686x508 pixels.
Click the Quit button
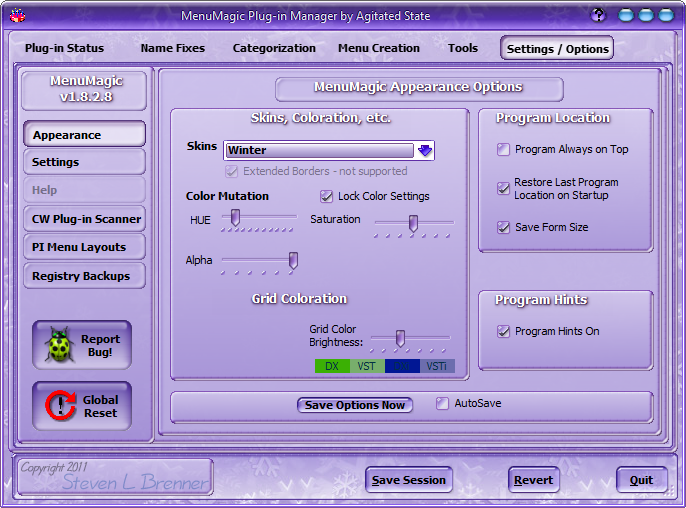641,480
